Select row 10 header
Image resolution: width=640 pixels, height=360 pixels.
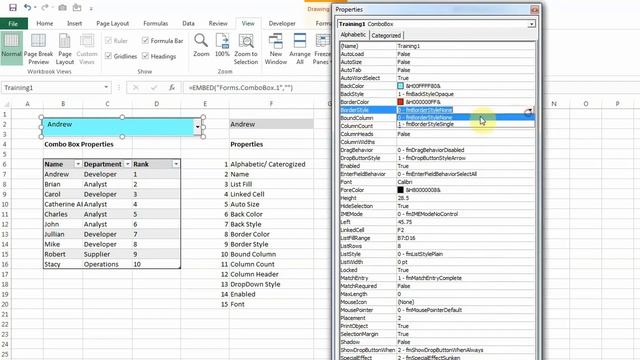tap(5, 204)
